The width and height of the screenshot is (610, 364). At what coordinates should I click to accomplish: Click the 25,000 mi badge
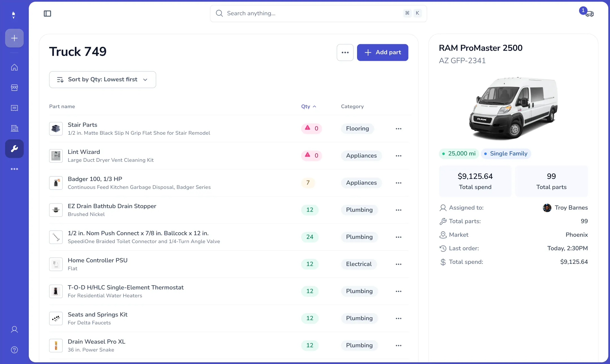point(459,154)
